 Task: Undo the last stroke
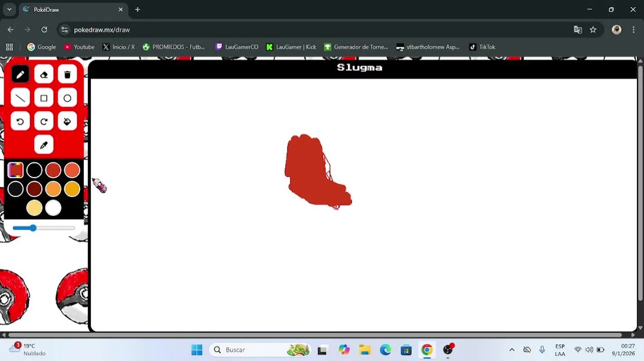coord(20,121)
